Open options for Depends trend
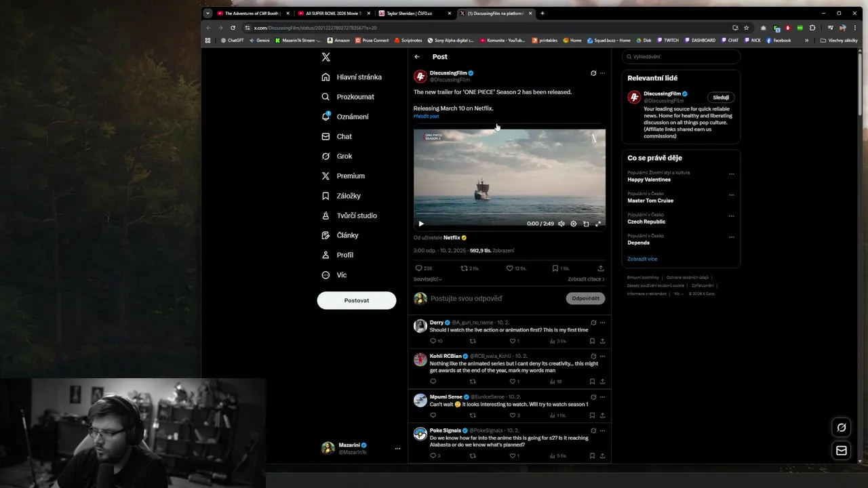Viewport: 868px width, 488px height. click(x=731, y=237)
